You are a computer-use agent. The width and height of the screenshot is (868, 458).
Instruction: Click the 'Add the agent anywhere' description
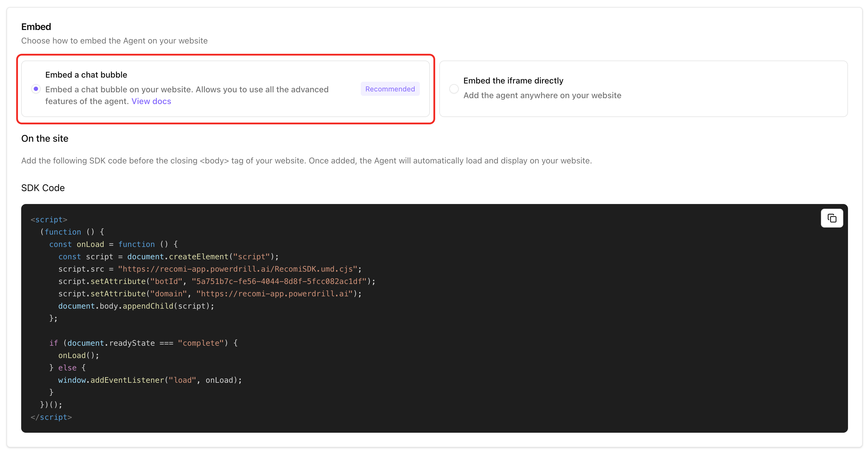[542, 96]
